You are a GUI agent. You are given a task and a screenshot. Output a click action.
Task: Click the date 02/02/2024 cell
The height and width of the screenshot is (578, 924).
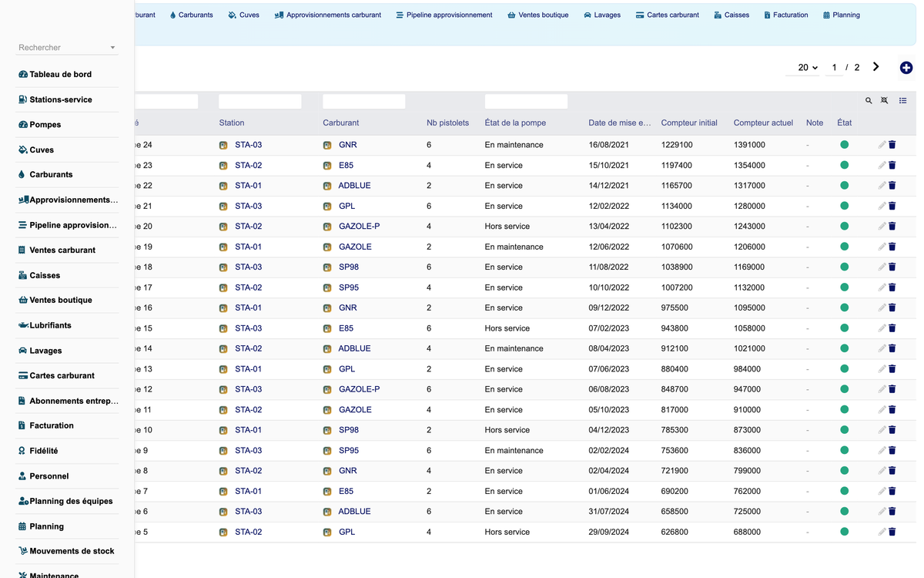pyautogui.click(x=609, y=450)
